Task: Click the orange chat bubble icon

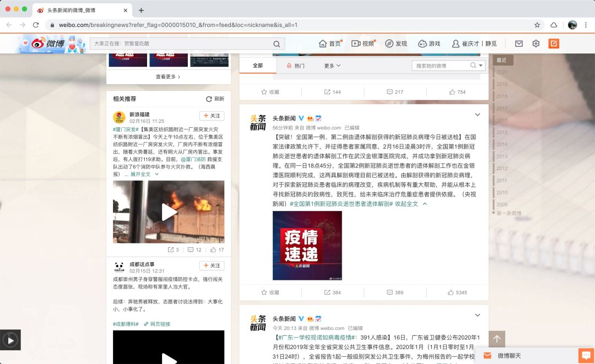Action: point(586,356)
